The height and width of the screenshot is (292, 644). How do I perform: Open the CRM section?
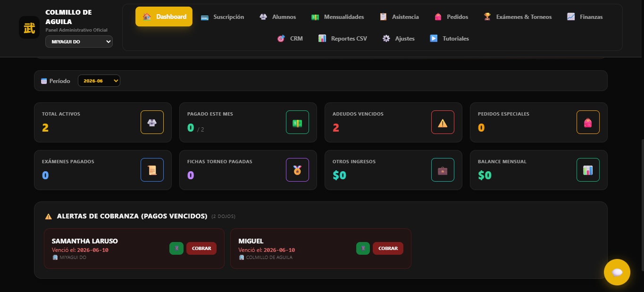[290, 39]
